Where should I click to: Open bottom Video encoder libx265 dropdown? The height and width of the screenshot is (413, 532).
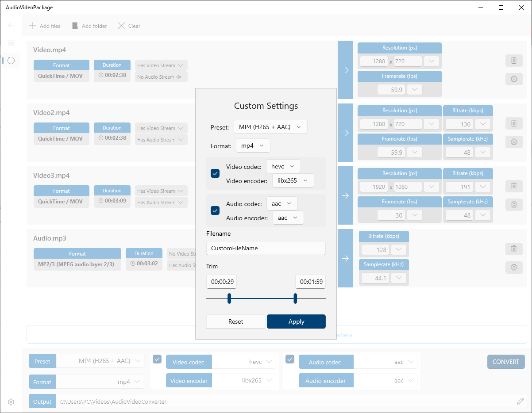244,380
